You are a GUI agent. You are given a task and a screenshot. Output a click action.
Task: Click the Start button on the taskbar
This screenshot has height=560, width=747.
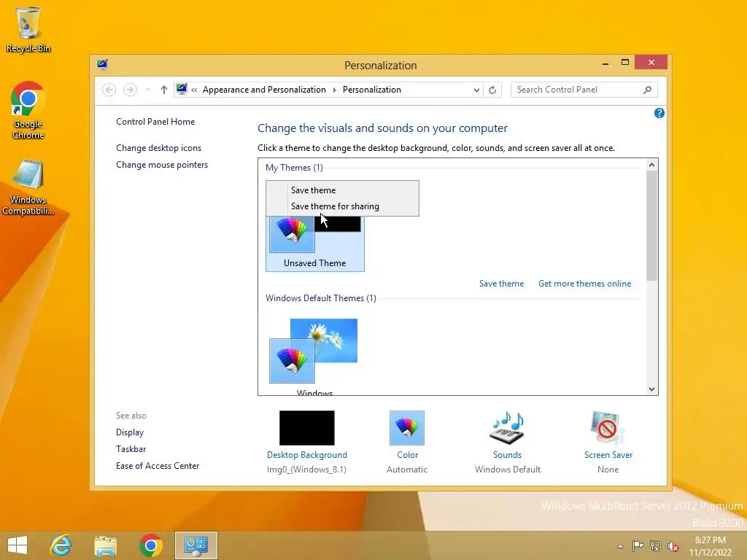coord(18,545)
